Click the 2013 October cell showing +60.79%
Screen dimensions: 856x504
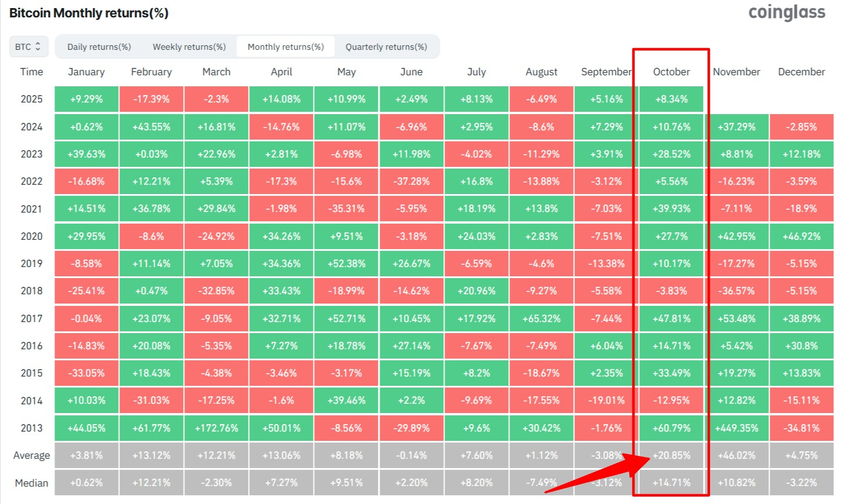[x=671, y=428]
